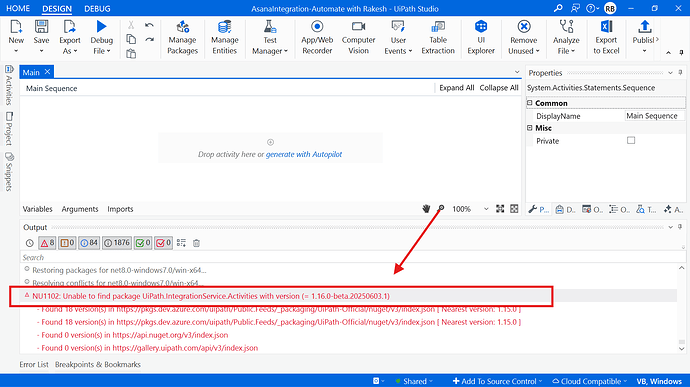Click Export to Excel
This screenshot has width=690, height=387.
606,38
